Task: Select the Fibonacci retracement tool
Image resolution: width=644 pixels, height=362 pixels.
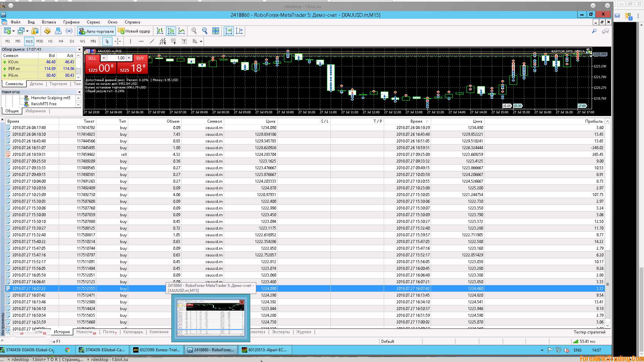Action: pos(173,41)
